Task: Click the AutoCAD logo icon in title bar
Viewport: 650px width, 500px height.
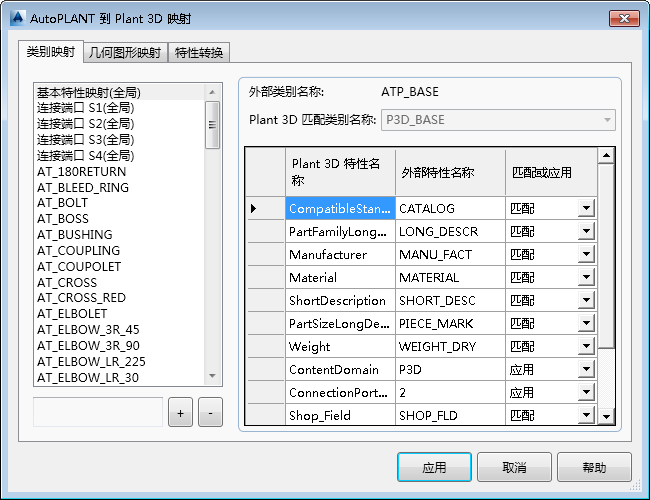Action: pos(18,18)
